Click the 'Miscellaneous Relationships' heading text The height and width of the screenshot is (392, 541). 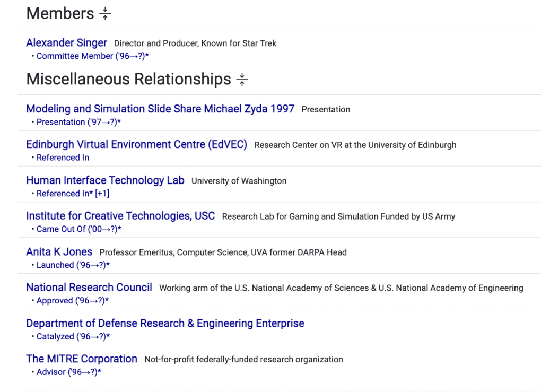[x=129, y=79]
